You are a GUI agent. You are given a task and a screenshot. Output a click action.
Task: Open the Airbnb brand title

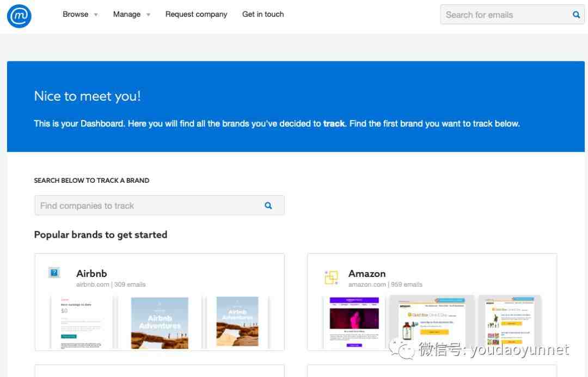click(91, 273)
